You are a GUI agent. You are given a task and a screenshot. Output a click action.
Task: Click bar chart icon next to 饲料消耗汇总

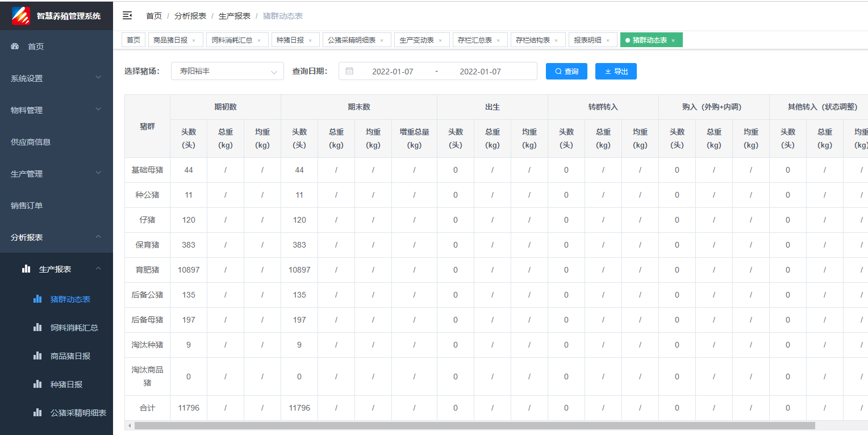37,327
